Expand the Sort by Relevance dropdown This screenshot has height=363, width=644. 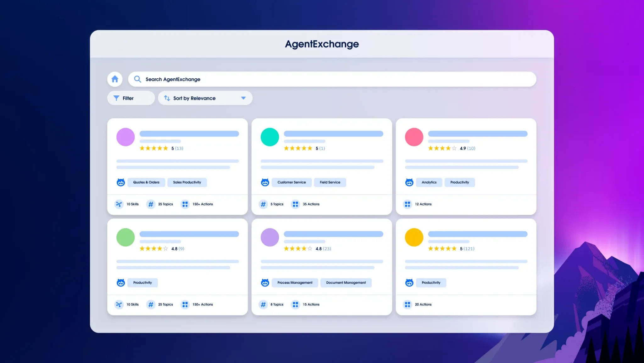[x=205, y=98]
